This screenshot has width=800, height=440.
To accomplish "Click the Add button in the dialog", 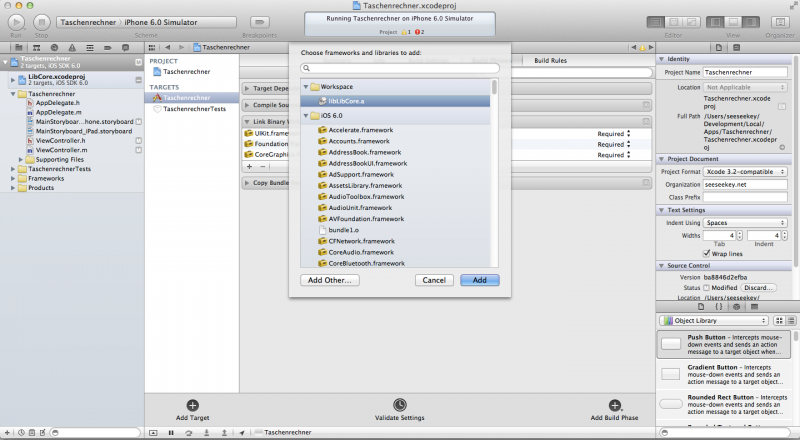I will (480, 280).
